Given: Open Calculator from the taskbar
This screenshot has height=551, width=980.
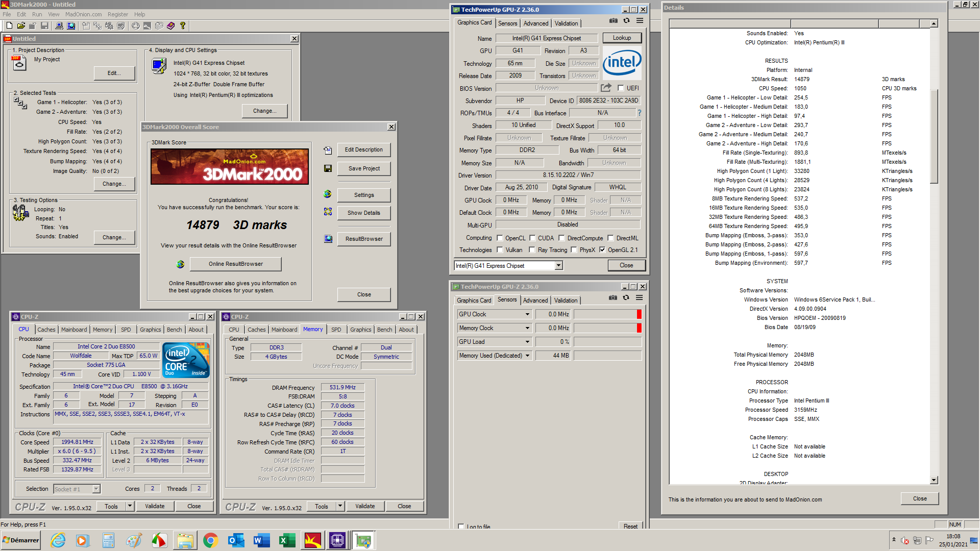Looking at the screenshot, I should (x=108, y=540).
